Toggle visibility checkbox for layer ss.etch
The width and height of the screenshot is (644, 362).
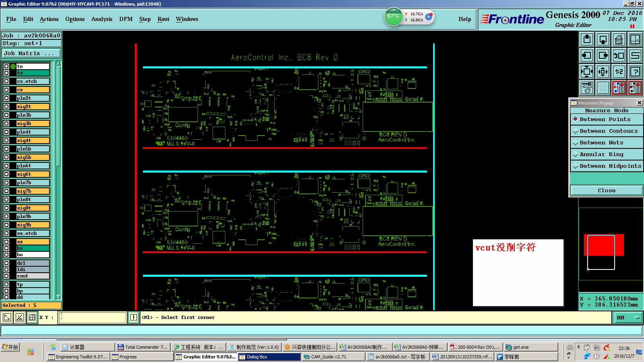[x=6, y=233]
